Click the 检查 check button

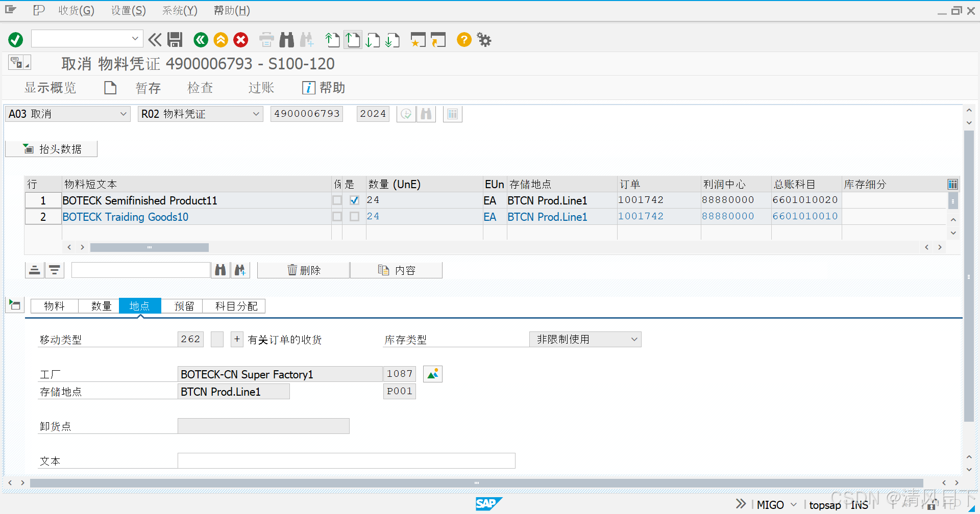click(x=200, y=88)
